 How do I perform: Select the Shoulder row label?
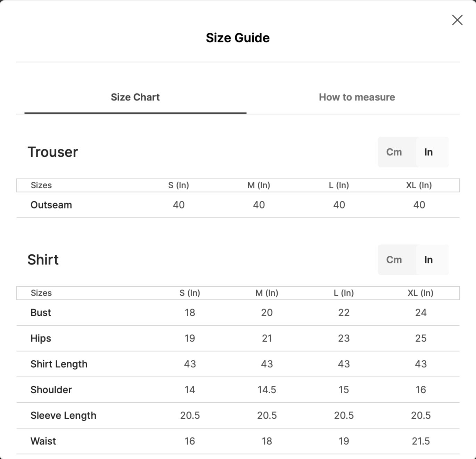coord(51,390)
